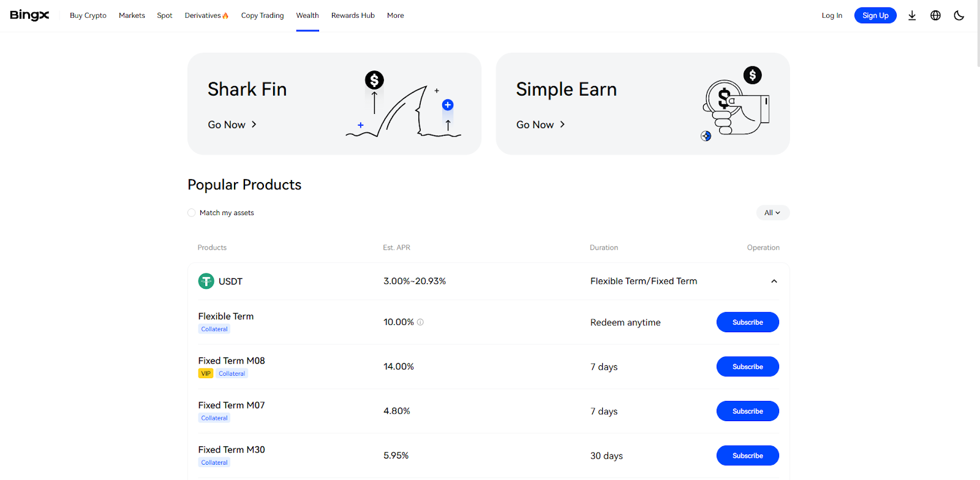The image size is (980, 480).
Task: Open the Copy Trading menu
Action: (262, 15)
